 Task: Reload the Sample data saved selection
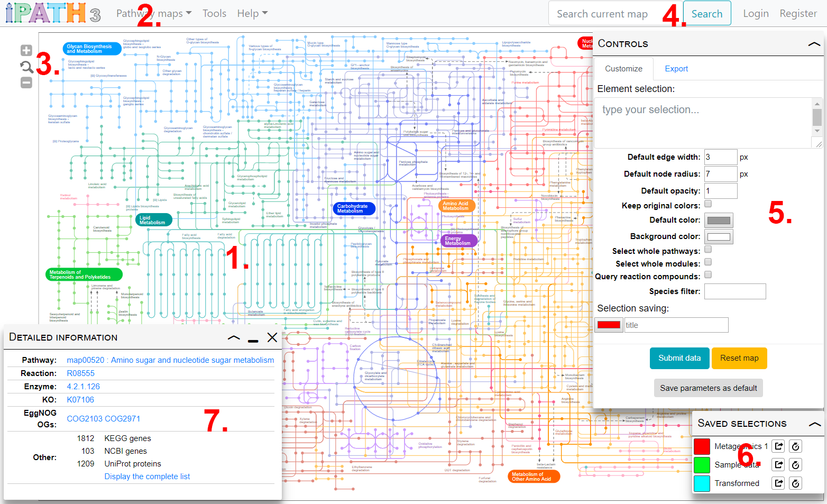(795, 465)
